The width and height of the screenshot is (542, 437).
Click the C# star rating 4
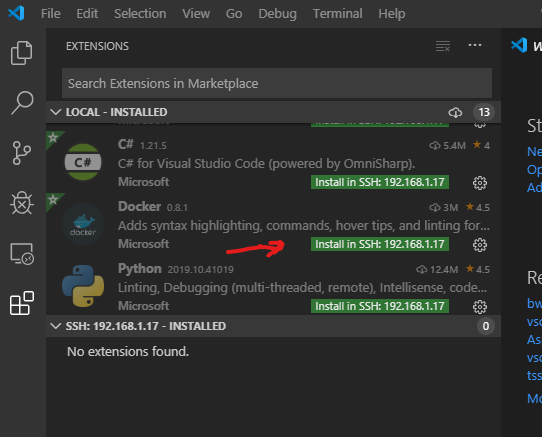click(x=481, y=145)
